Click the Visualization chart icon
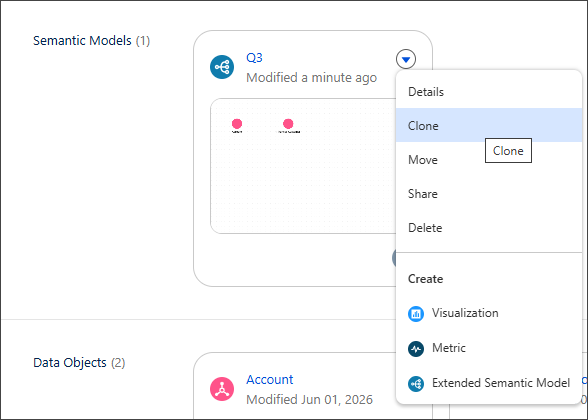The height and width of the screenshot is (420, 588). (x=416, y=314)
